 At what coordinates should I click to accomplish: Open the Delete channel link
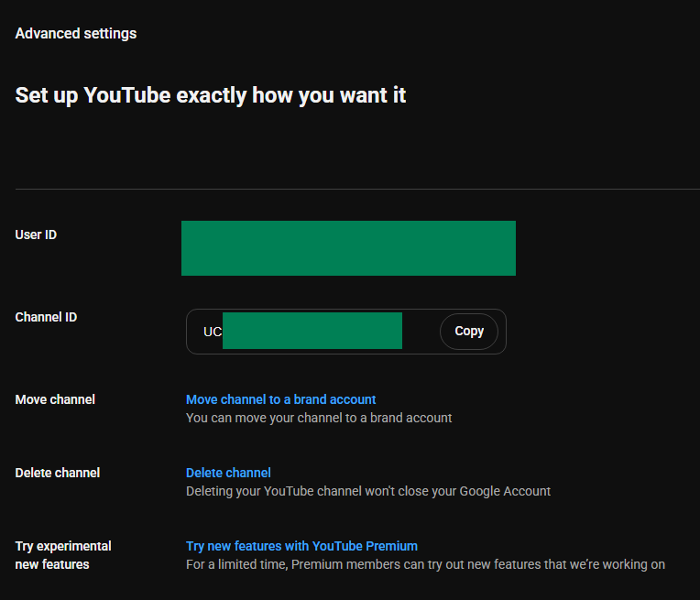tap(228, 473)
